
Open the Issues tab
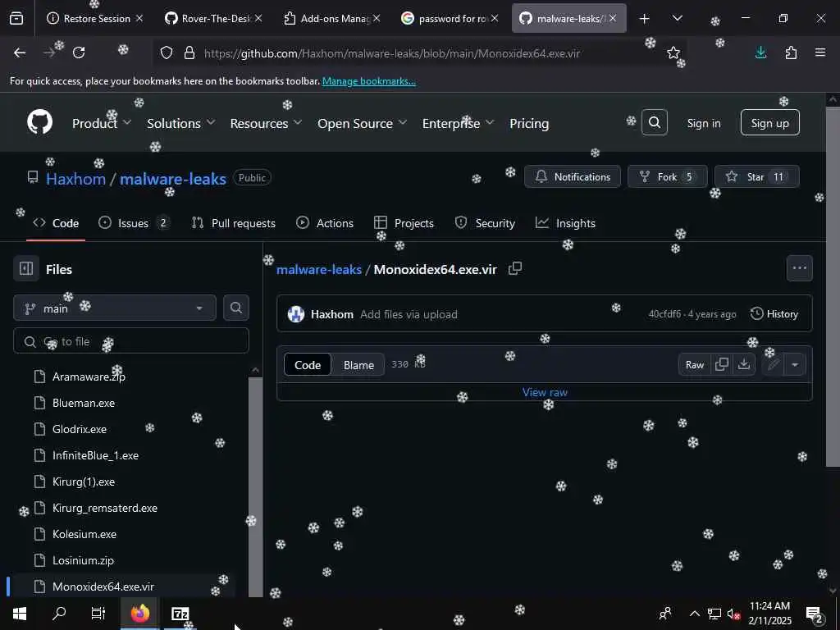pyautogui.click(x=134, y=223)
